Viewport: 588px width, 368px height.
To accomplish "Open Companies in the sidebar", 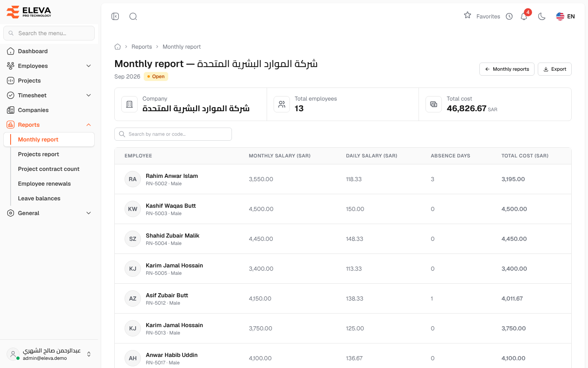I will click(x=49, y=110).
